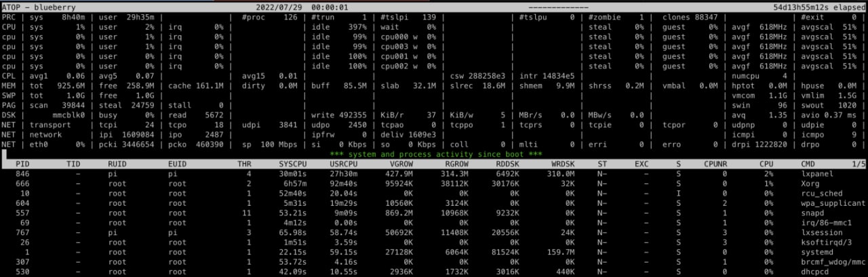
Task: Click the 'avg15 0.01' load average
Action: (x=270, y=75)
